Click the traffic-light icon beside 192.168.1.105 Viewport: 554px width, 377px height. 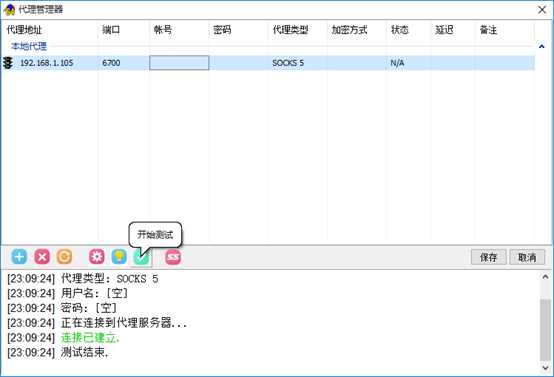coord(8,63)
